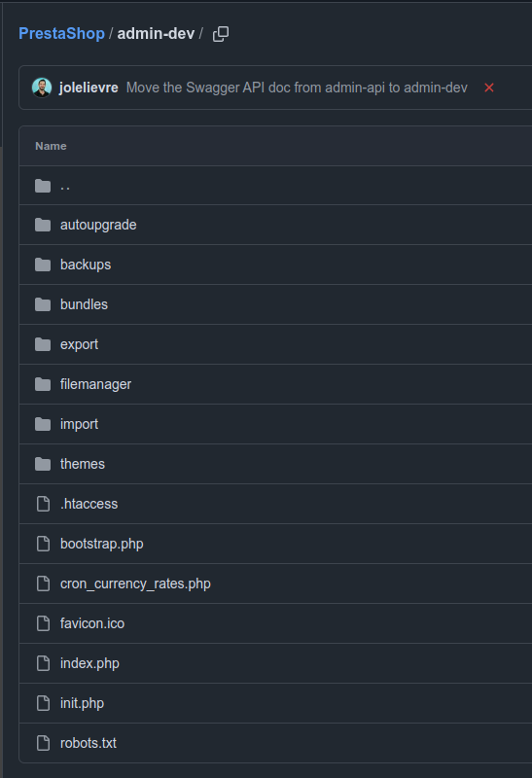Open the filemanager folder

click(95, 384)
